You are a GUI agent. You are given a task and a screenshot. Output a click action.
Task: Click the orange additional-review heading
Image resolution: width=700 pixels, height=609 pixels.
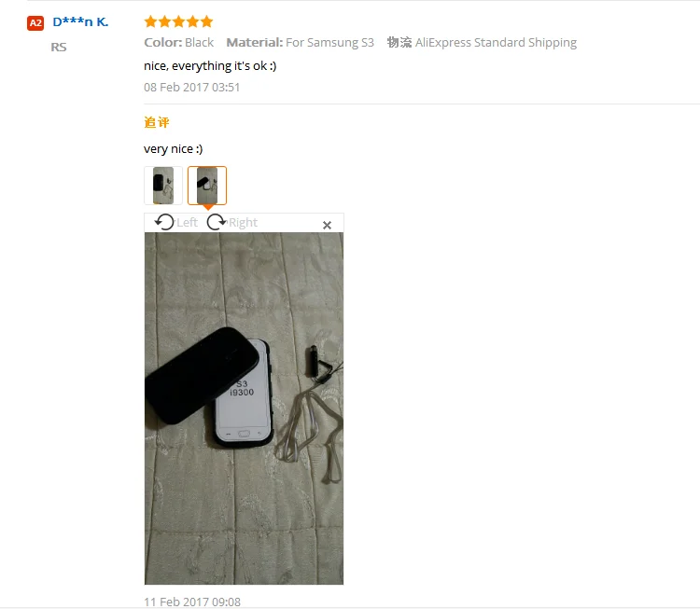click(157, 122)
